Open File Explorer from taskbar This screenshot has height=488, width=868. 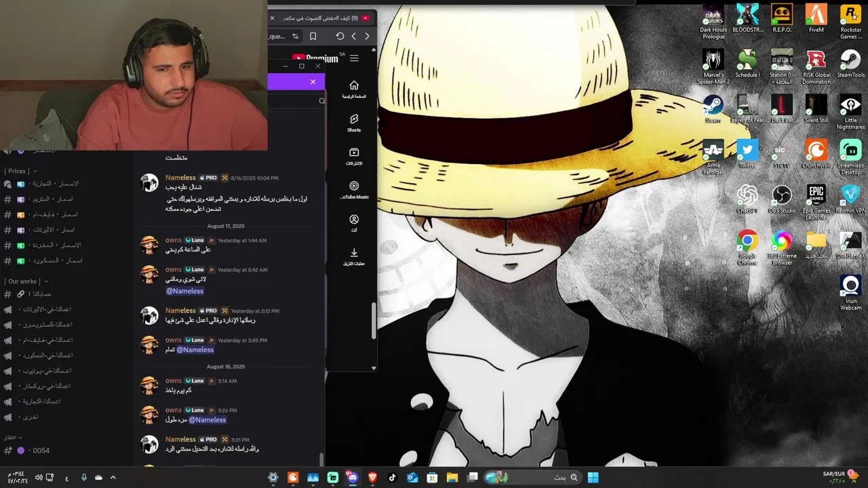tap(452, 477)
